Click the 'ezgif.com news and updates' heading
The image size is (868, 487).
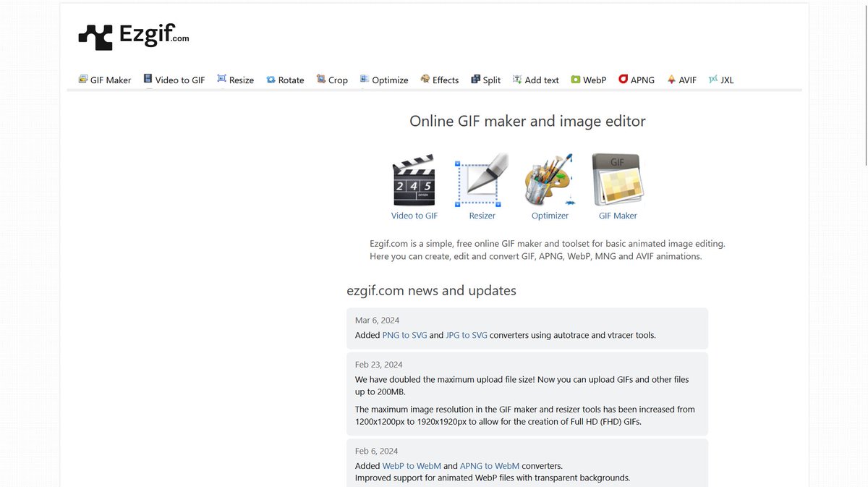point(432,290)
